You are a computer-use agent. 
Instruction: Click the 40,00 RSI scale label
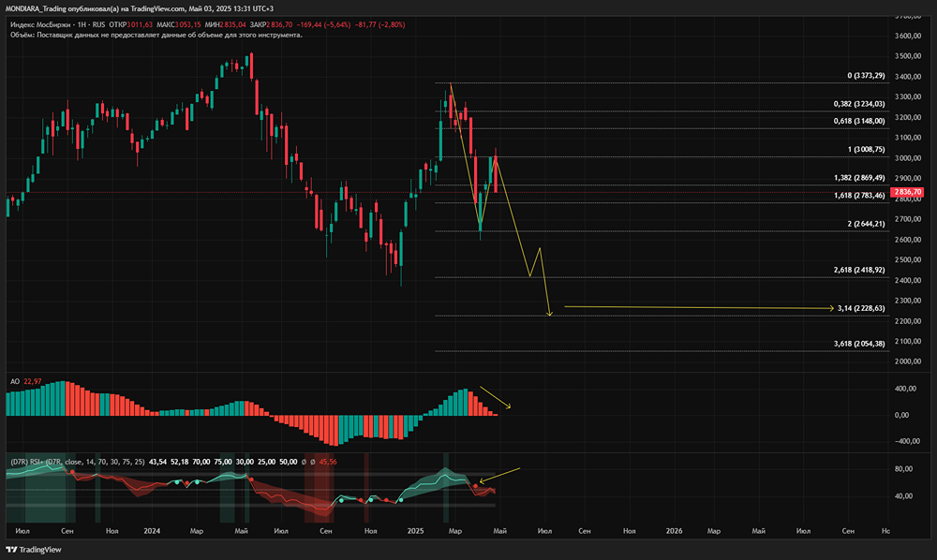pos(903,495)
